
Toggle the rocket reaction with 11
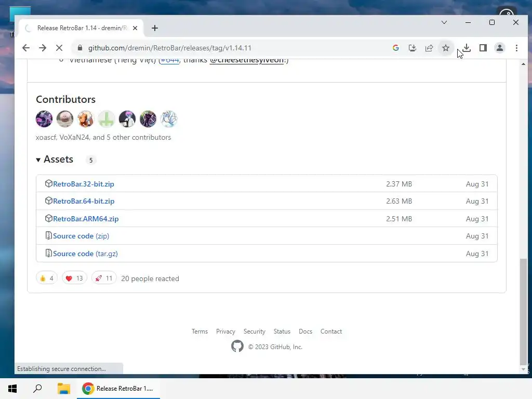[x=104, y=278]
